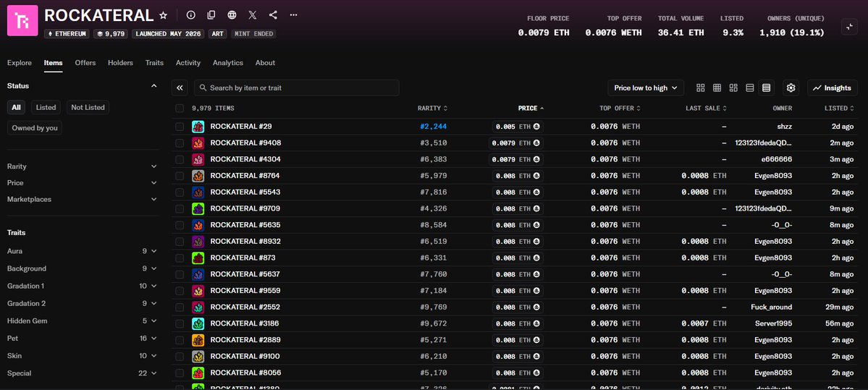Check the box for ROCKATERAL #8932

point(180,242)
